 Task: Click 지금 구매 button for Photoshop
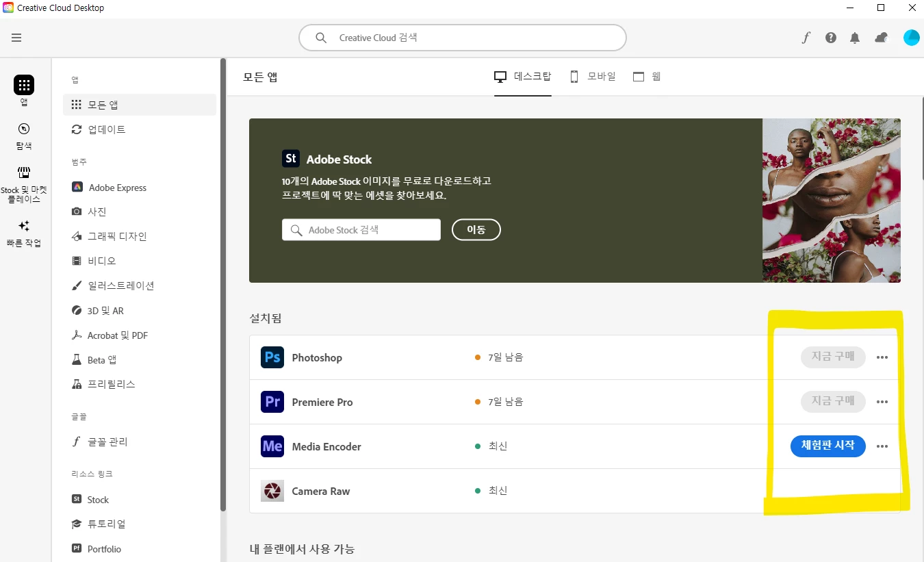pos(833,357)
